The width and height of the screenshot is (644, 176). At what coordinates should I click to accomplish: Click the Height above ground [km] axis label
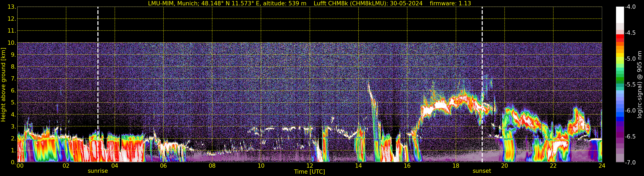coord(3,85)
